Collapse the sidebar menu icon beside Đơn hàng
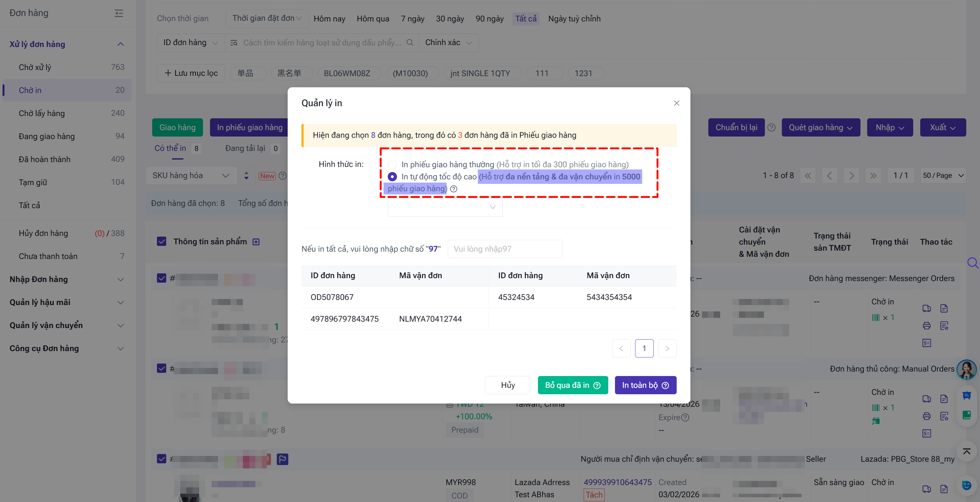Screen dimensions: 980x502 click(x=119, y=13)
